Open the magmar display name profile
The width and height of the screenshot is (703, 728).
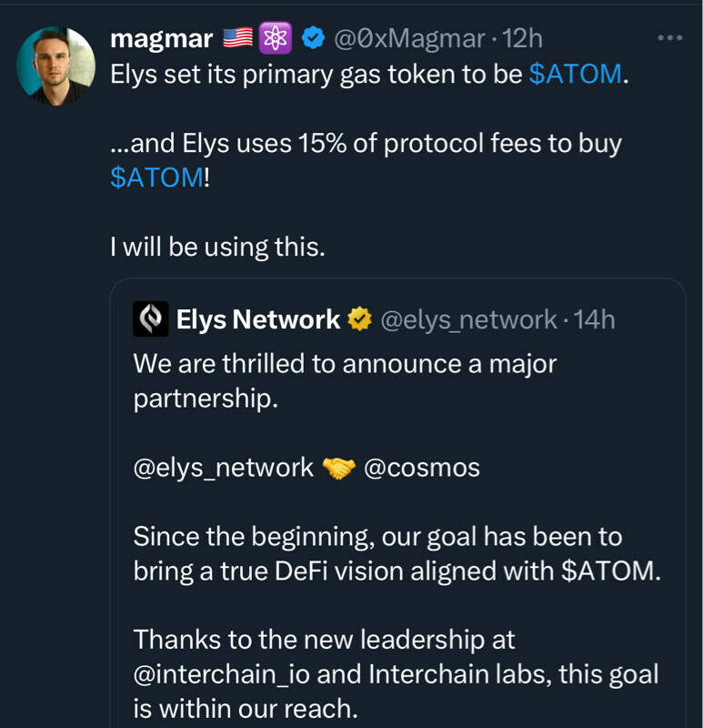pyautogui.click(x=161, y=38)
